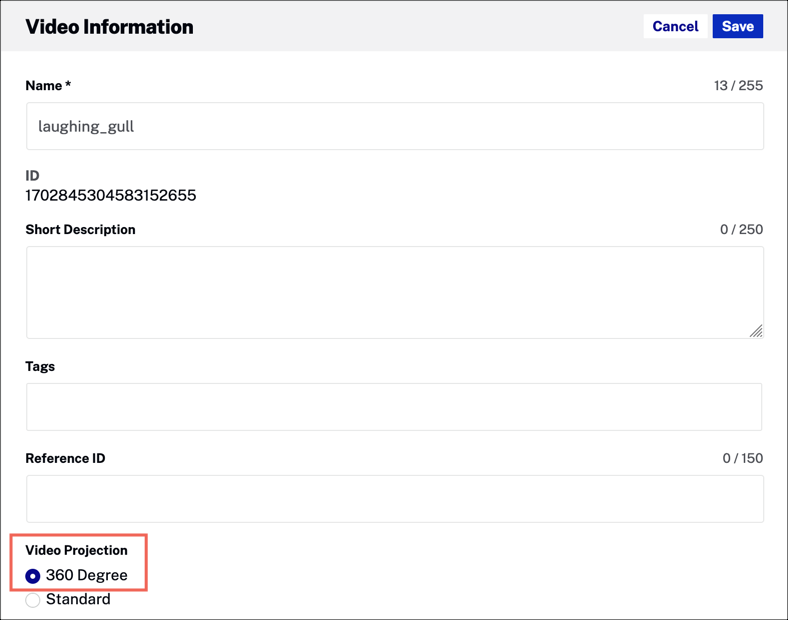The width and height of the screenshot is (788, 620).
Task: Grab the Short Description resize handle
Action: [x=756, y=331]
